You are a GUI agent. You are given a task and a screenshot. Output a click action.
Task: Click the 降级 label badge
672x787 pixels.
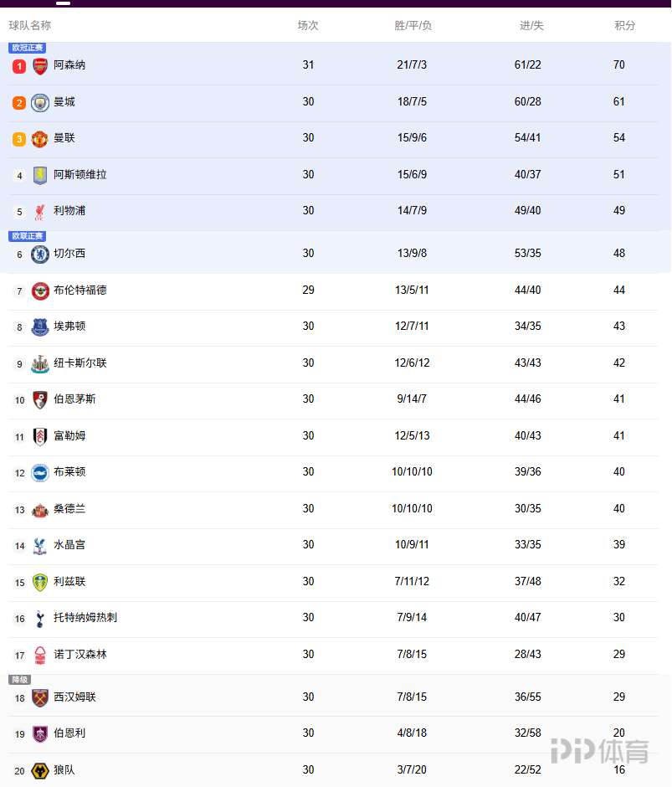coord(19,680)
